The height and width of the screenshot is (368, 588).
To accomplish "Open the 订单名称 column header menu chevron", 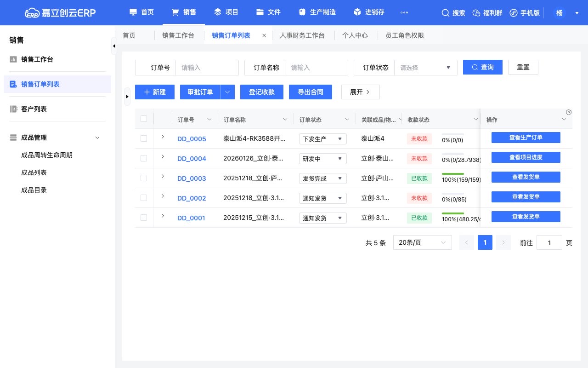I will tap(285, 119).
